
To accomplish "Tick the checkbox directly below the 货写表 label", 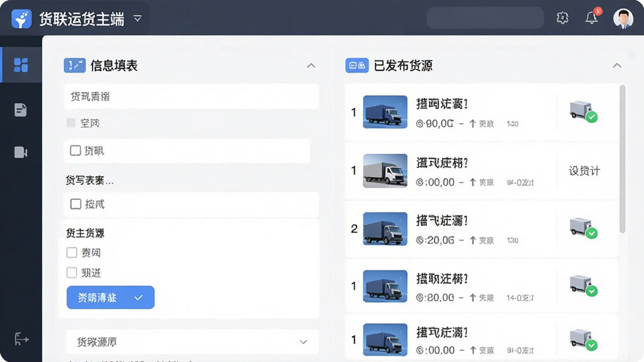I will click(x=75, y=204).
